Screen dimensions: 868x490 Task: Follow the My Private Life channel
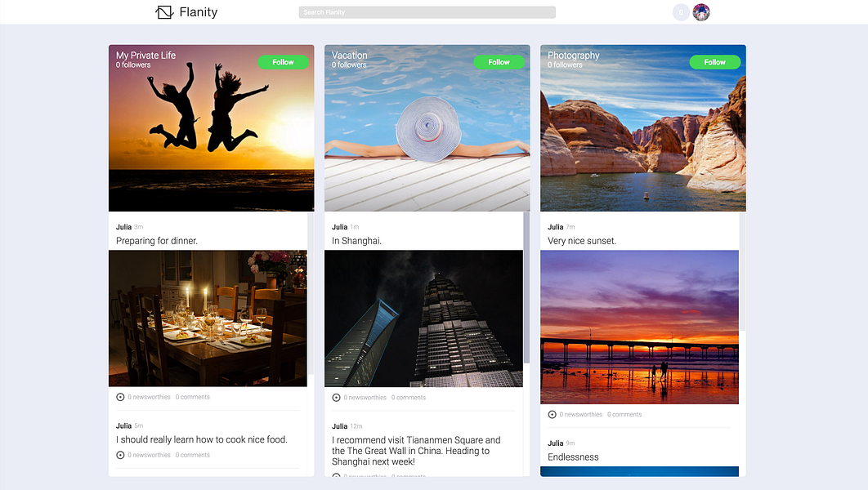[x=283, y=62]
